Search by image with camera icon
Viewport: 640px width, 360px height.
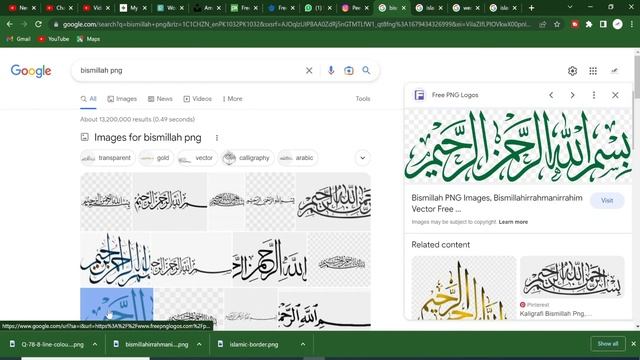(349, 71)
